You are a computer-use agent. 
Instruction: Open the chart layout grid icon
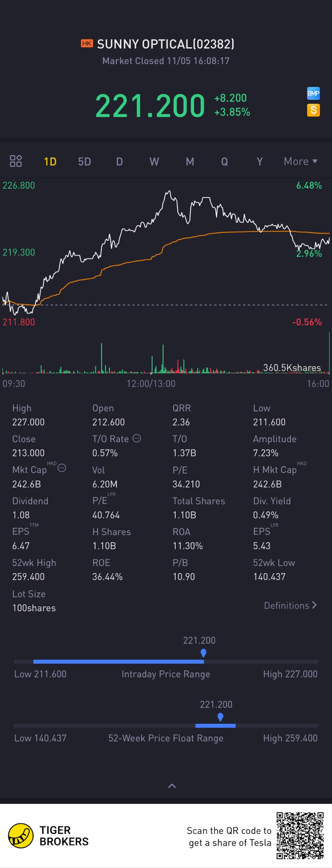pyautogui.click(x=16, y=161)
